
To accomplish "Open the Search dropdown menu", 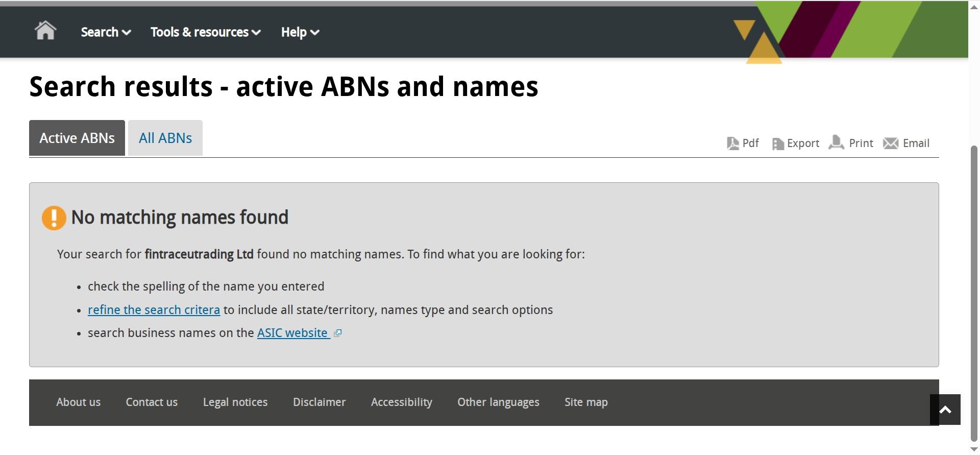I will tap(106, 32).
